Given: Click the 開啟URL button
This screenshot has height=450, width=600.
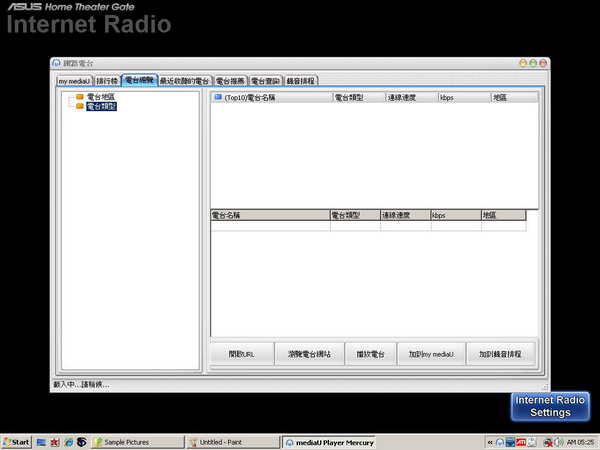Looking at the screenshot, I should [x=242, y=354].
